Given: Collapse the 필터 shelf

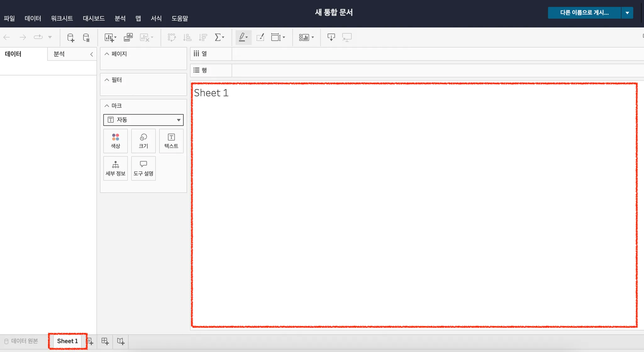Looking at the screenshot, I should point(107,80).
